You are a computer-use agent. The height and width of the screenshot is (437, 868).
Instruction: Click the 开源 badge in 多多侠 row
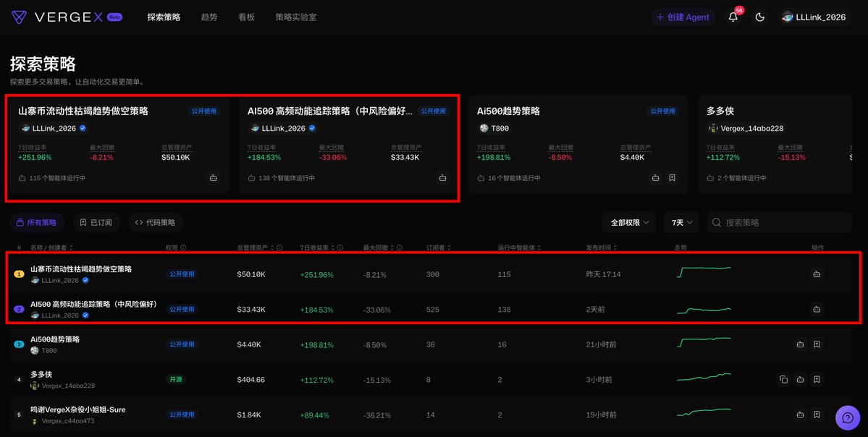coord(175,379)
